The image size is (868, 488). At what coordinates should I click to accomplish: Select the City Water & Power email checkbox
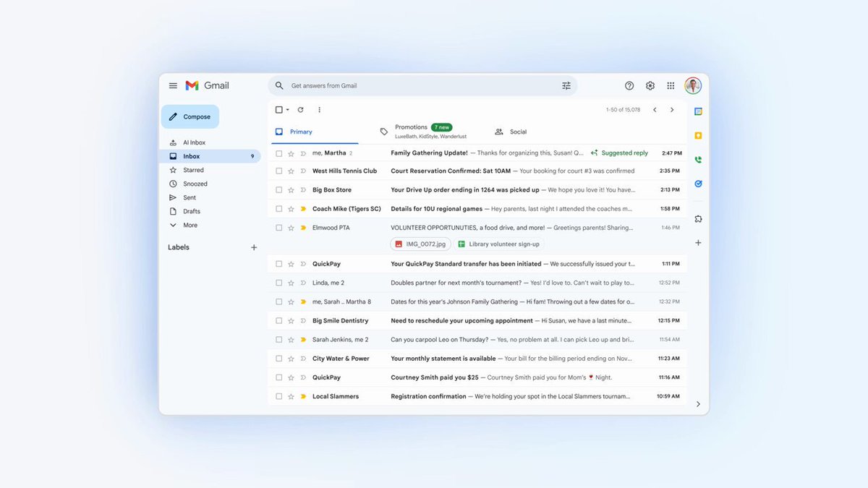(278, 359)
